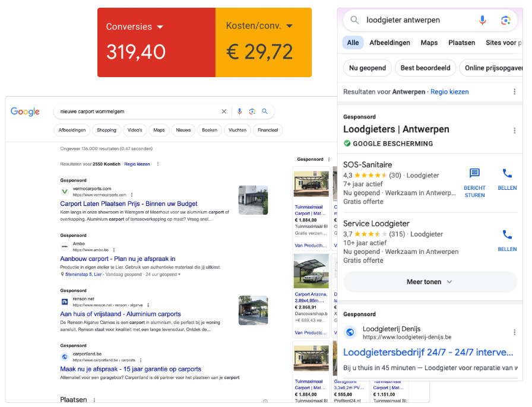This screenshot has width=532, height=407.
Task: Open the Conversies metric dropdown
Action: click(160, 27)
